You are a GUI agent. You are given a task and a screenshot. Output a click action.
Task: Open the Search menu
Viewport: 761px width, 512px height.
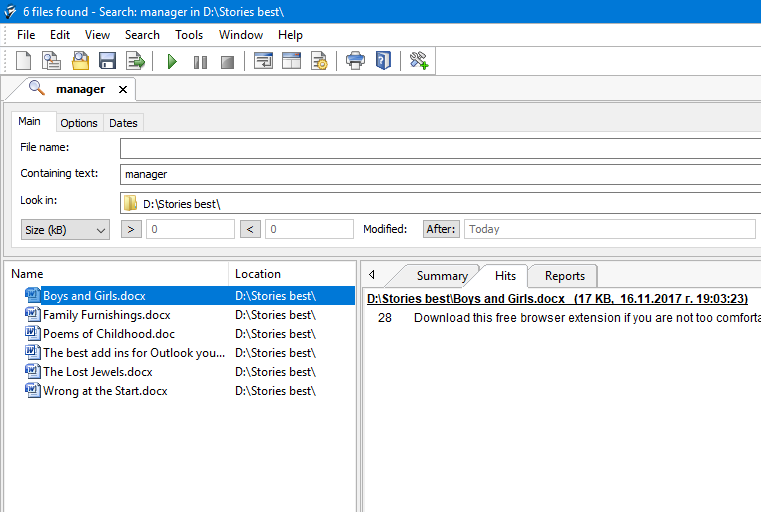tap(142, 35)
